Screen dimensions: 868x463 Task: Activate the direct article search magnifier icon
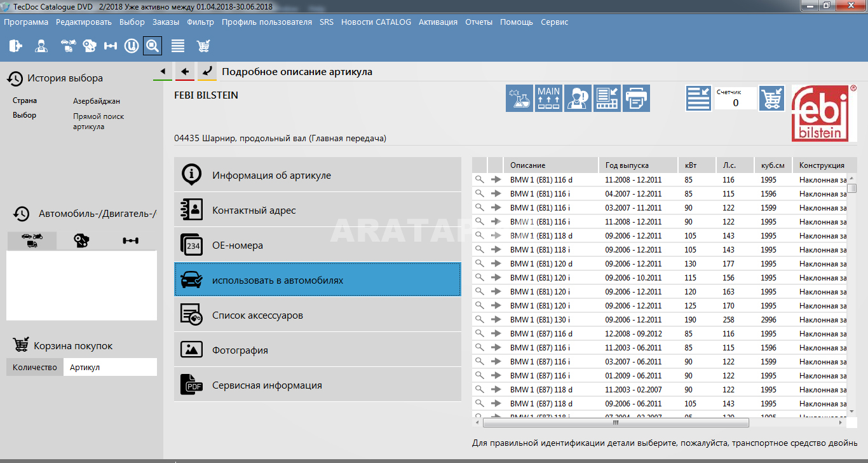(153, 46)
